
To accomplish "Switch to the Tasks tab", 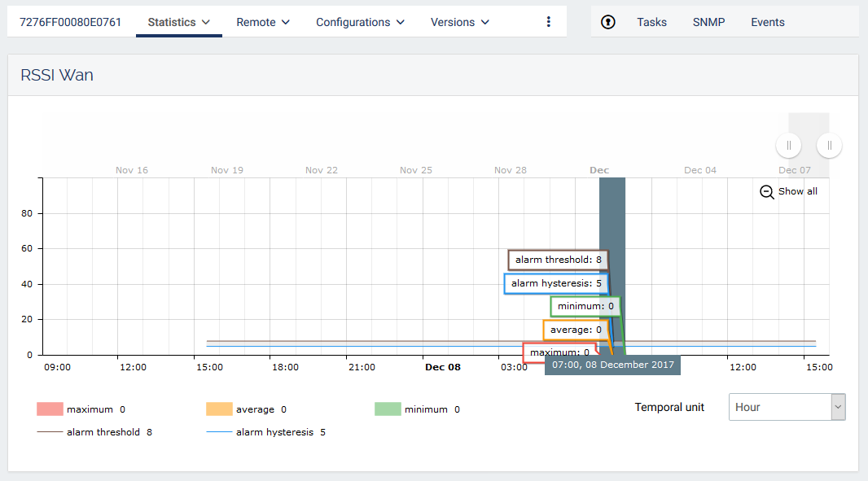I will click(651, 22).
